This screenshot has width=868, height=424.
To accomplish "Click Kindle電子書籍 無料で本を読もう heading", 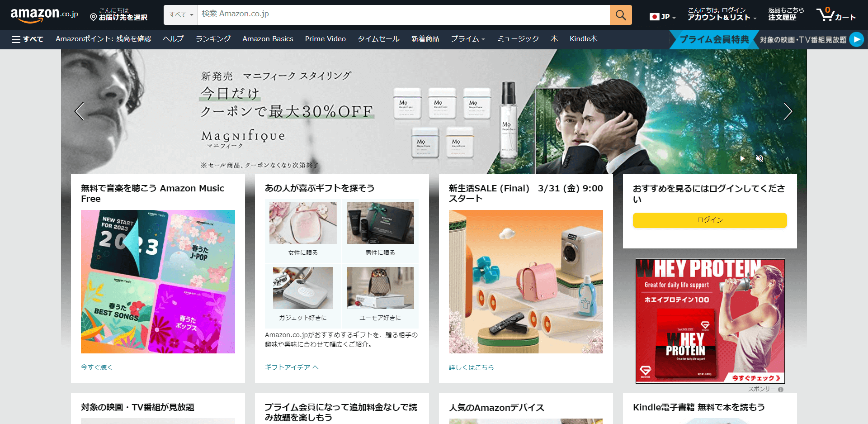I will coord(699,407).
